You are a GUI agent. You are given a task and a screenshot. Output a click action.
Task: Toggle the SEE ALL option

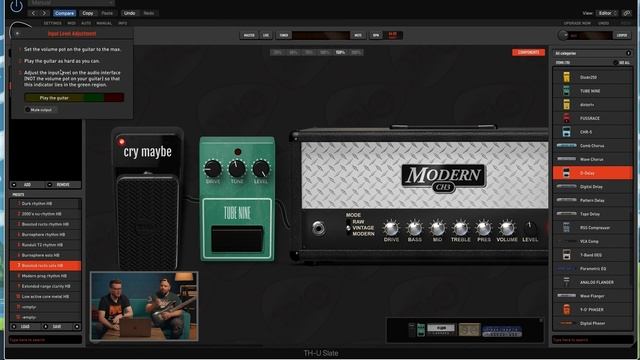[622, 63]
